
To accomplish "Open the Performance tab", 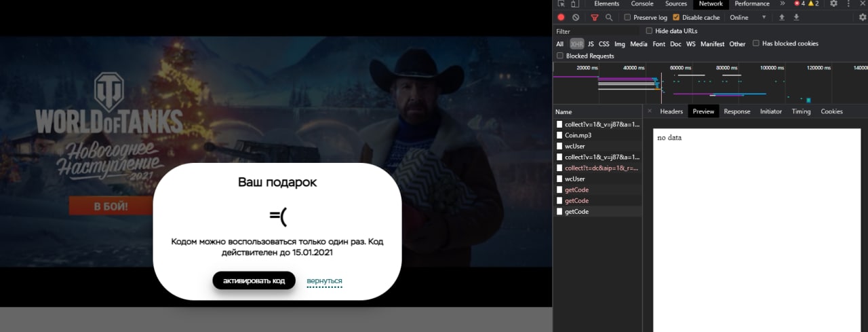I will click(x=752, y=4).
